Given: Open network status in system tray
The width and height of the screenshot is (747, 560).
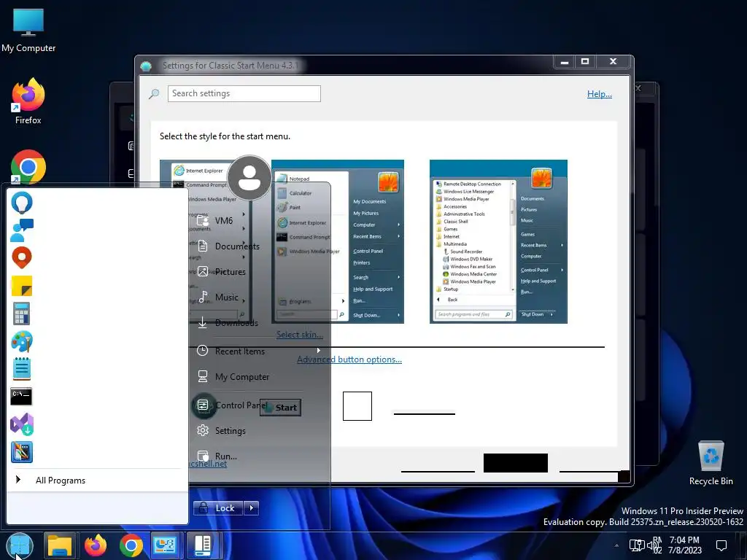Looking at the screenshot, I should click(x=637, y=545).
